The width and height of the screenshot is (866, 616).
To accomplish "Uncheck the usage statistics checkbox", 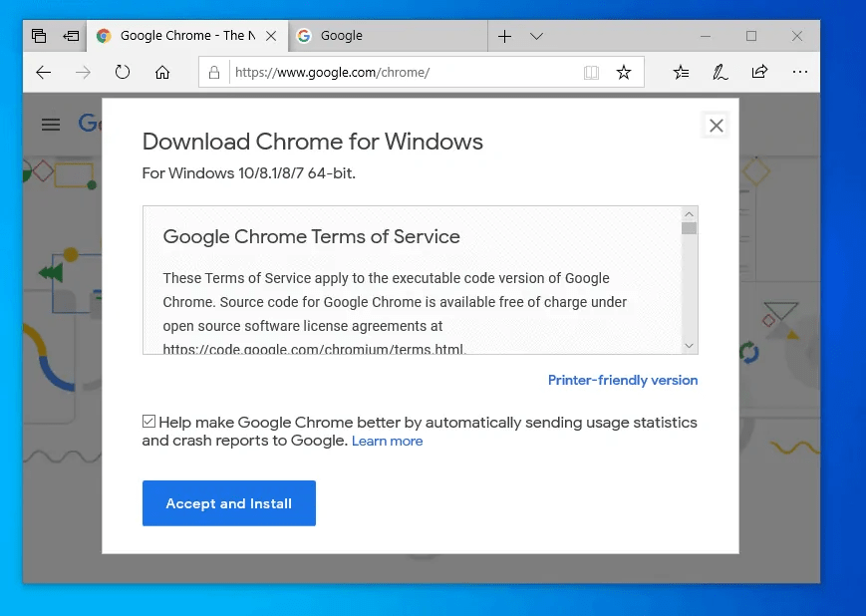I will tap(148, 422).
